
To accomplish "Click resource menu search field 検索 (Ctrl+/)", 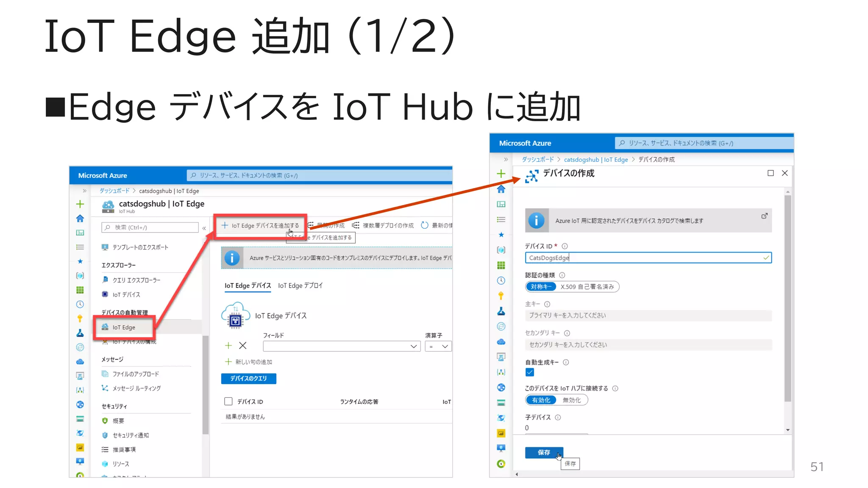I will [x=150, y=227].
